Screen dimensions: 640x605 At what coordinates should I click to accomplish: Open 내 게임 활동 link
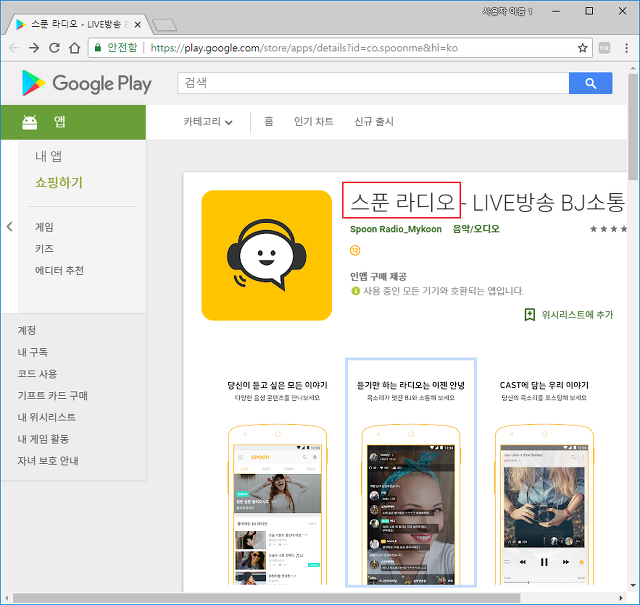point(43,439)
